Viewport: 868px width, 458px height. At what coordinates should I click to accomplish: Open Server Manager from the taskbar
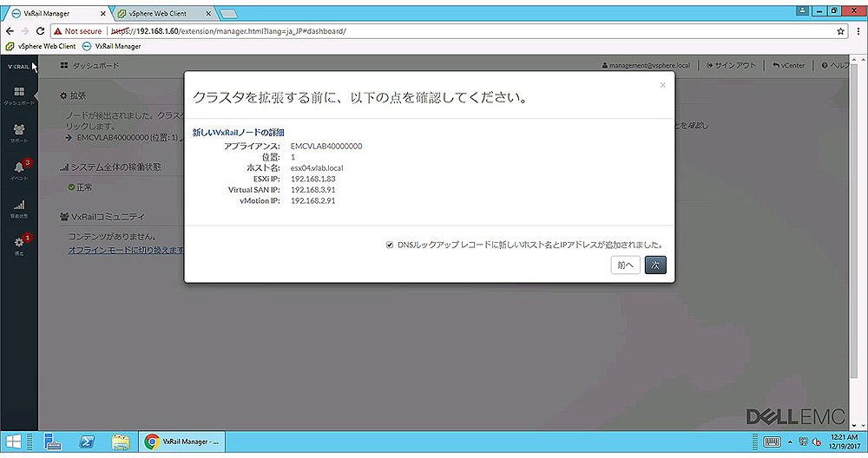tap(53, 442)
